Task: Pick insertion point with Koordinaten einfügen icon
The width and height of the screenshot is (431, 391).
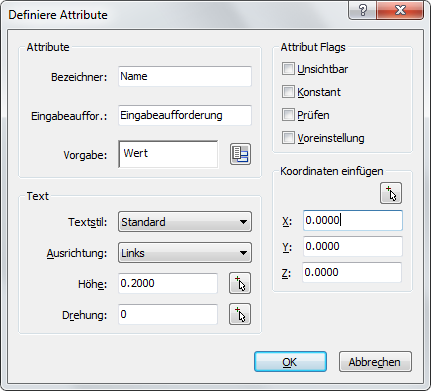Action: [391, 193]
